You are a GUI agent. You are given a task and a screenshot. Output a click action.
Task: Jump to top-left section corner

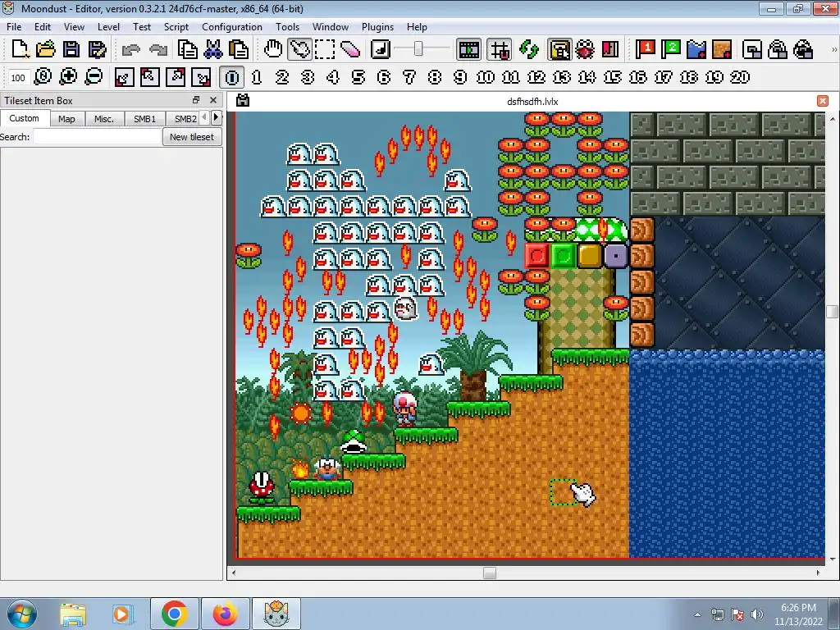(149, 77)
